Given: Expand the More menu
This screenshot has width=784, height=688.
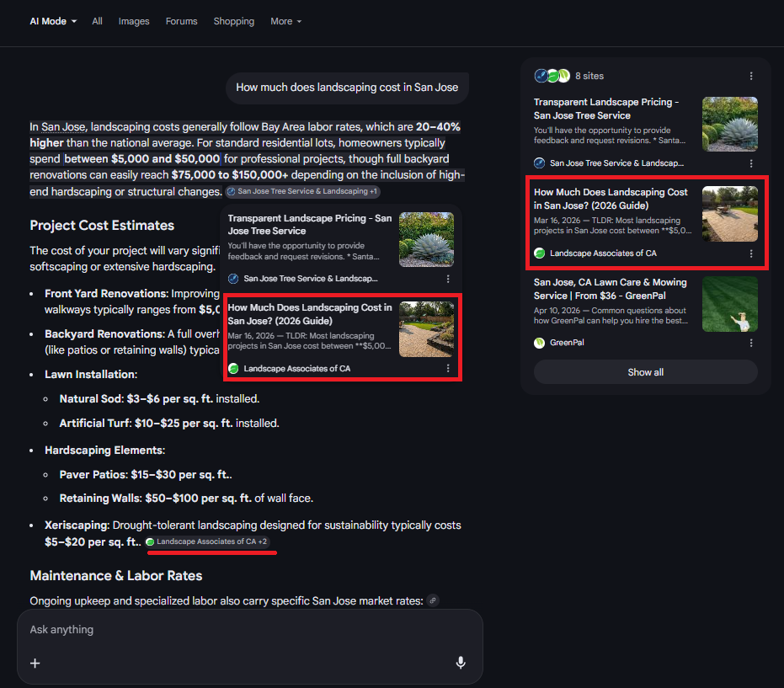Looking at the screenshot, I should point(286,22).
